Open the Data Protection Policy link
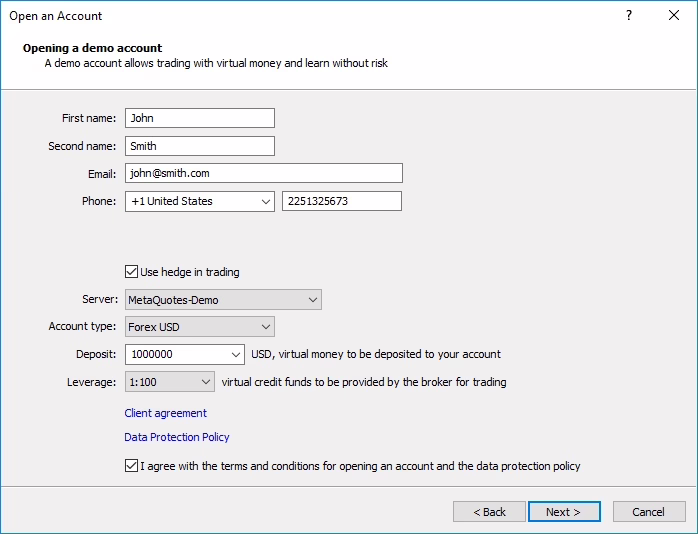The height and width of the screenshot is (534, 698). pos(177,437)
